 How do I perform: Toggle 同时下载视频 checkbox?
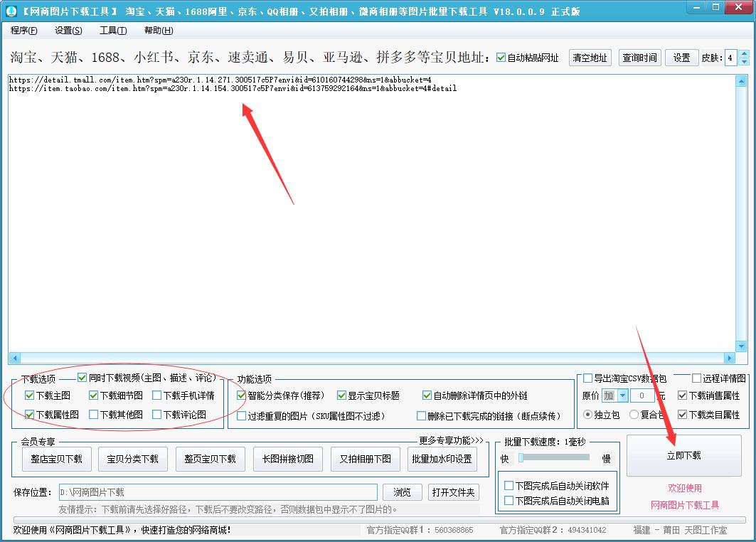point(82,377)
